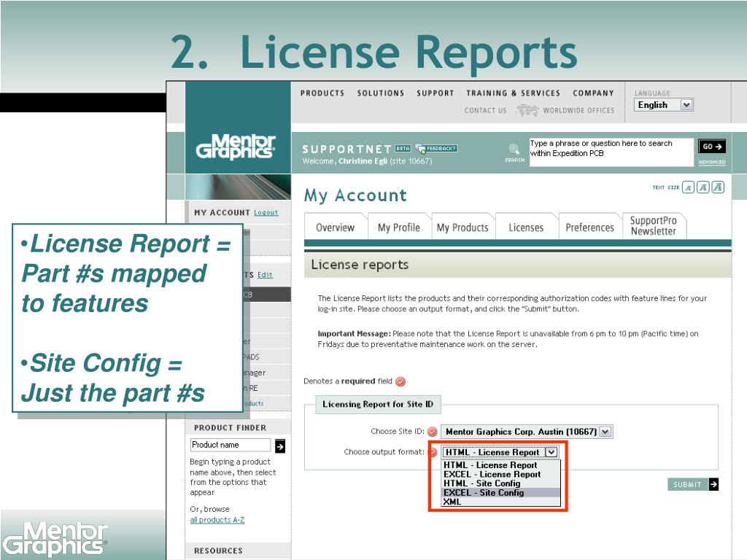Open the Language dropdown arrow
This screenshot has height=560, width=747.
686,105
